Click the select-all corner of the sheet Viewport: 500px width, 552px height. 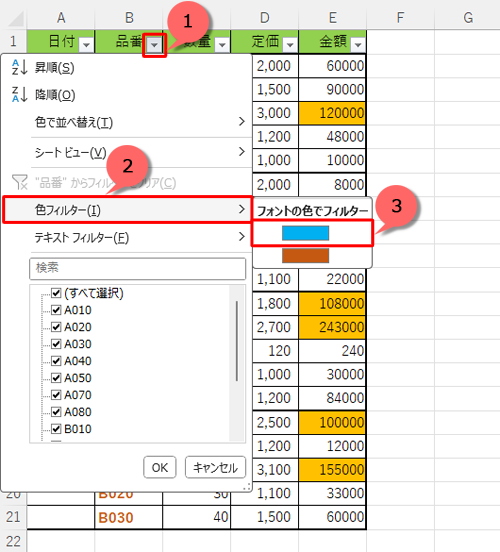point(16,19)
